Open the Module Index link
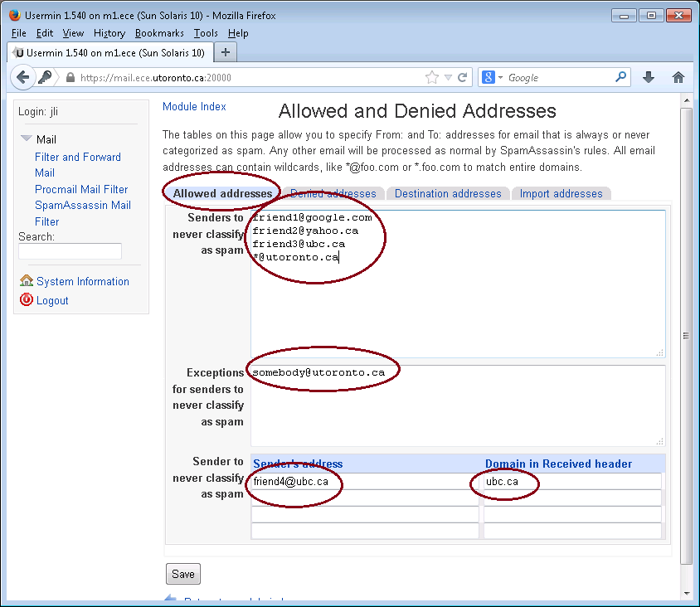This screenshot has height=607, width=700. (x=194, y=106)
